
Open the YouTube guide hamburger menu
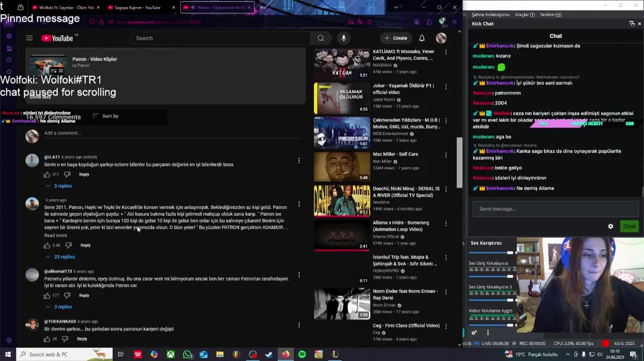(30, 38)
